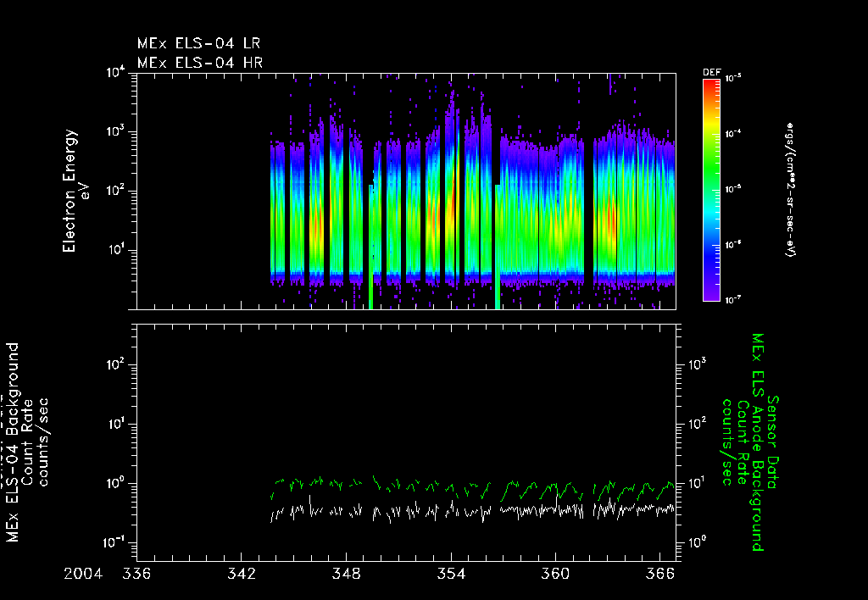
Task: Click the green anode background count trace
Action: [x=472, y=487]
